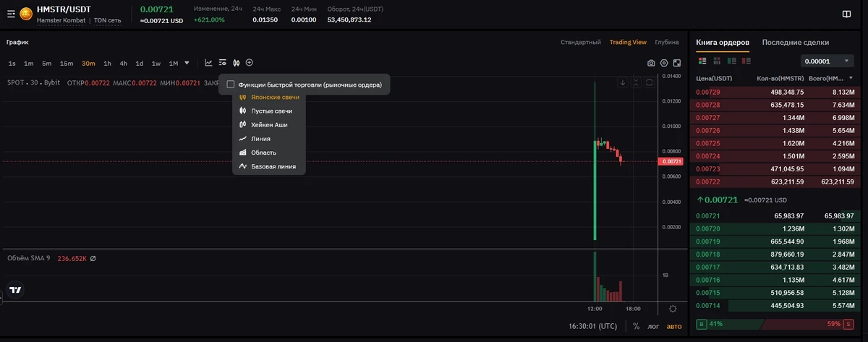Open the quick trading settings icon
The image size is (868, 342).
[x=222, y=63]
